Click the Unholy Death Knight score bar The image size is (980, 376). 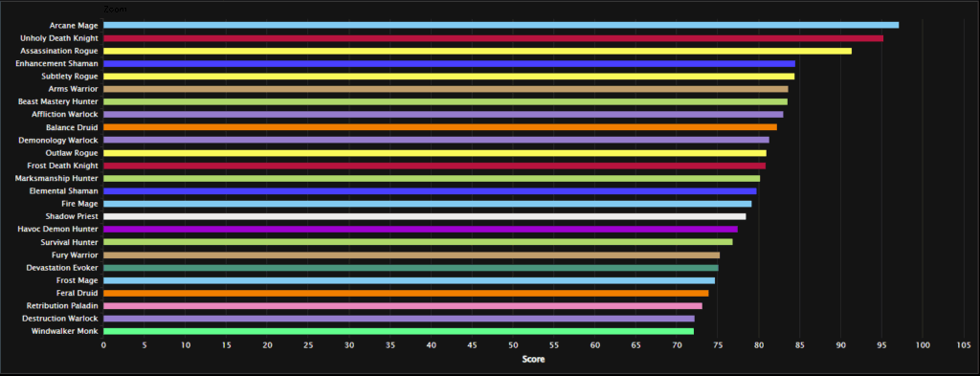tap(493, 38)
